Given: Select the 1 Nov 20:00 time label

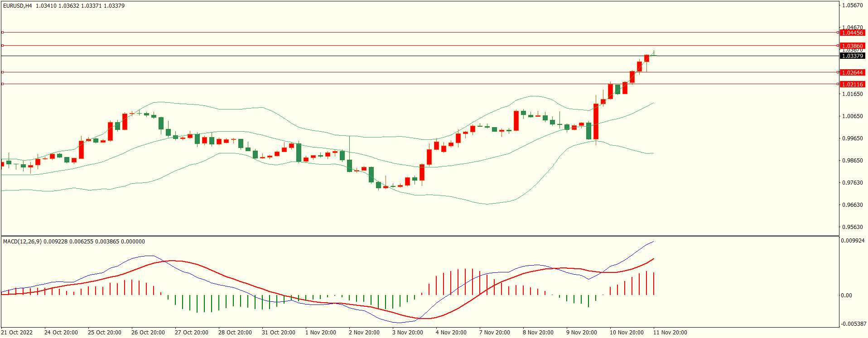Looking at the screenshot, I should 321,333.
